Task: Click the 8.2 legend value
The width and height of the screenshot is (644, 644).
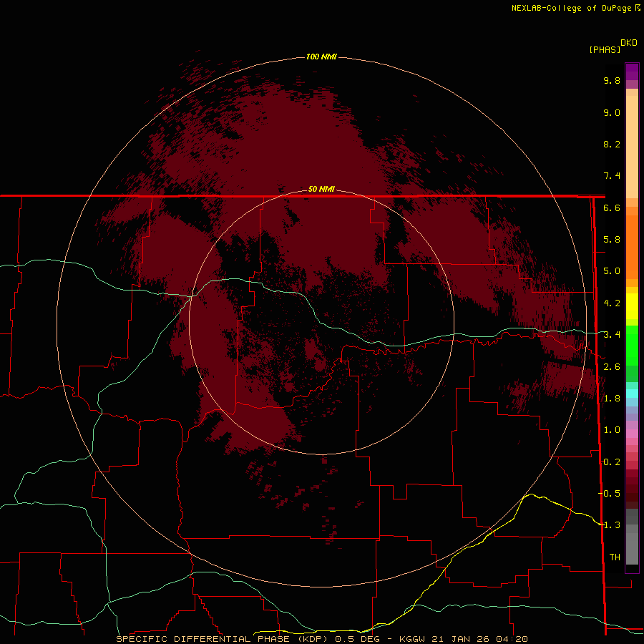Action: [612, 144]
